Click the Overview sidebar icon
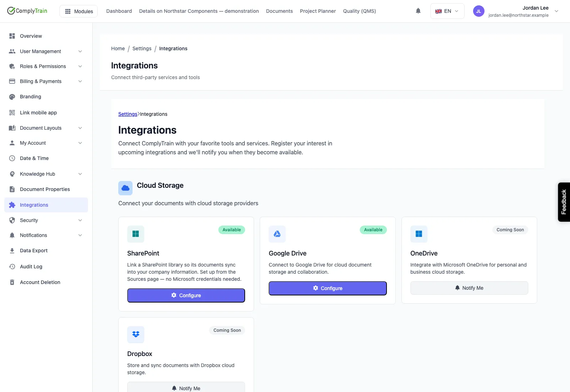The height and width of the screenshot is (392, 570). tap(12, 36)
